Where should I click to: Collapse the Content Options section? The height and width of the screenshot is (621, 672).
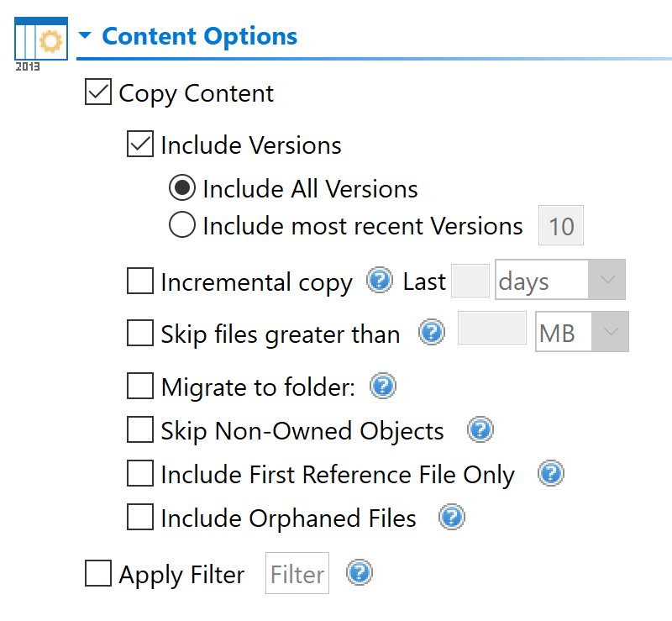[x=87, y=35]
